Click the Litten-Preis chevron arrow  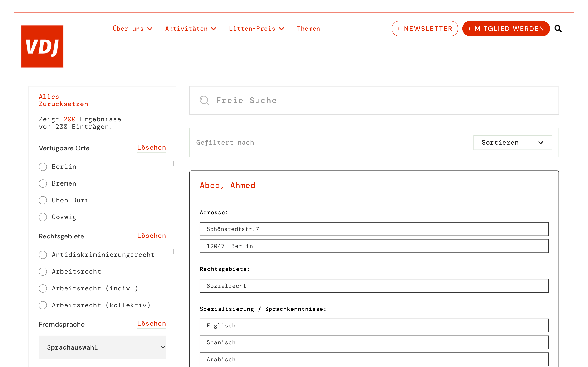pos(282,29)
